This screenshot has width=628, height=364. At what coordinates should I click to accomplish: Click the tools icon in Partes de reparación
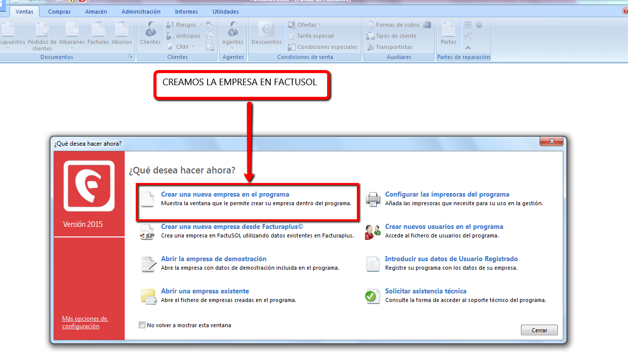468,47
